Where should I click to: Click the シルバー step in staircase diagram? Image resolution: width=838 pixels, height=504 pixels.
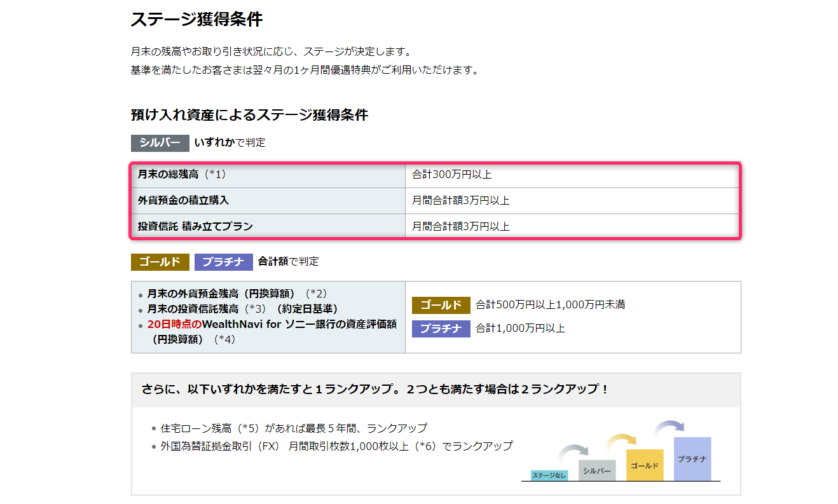click(597, 470)
